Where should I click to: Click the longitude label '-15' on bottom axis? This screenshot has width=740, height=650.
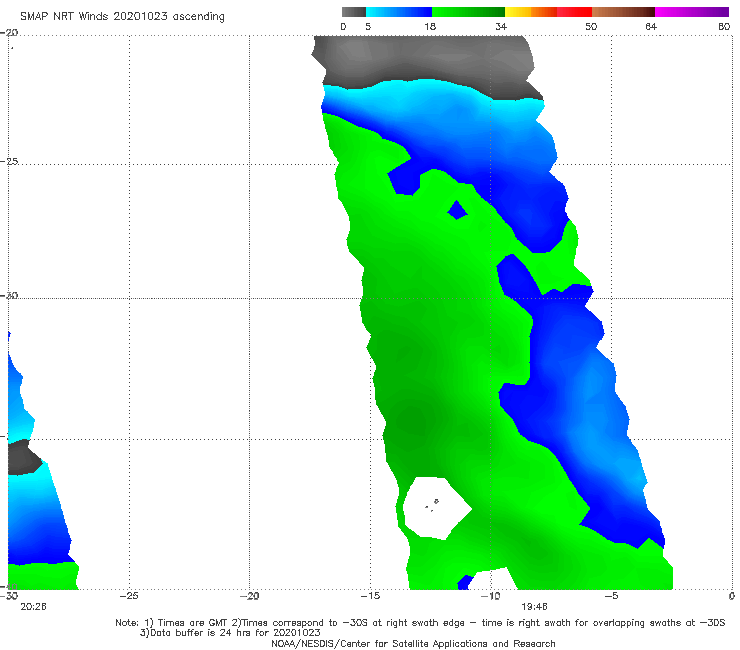click(x=370, y=596)
